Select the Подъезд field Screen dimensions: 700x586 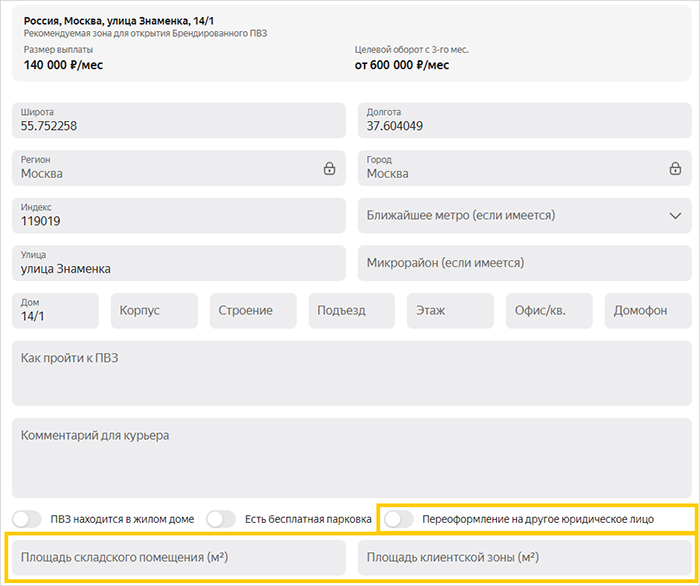[x=351, y=311]
